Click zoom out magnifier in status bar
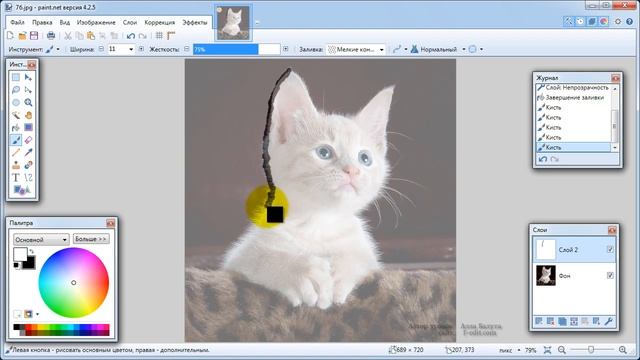The width and height of the screenshot is (640, 360). pos(562,350)
